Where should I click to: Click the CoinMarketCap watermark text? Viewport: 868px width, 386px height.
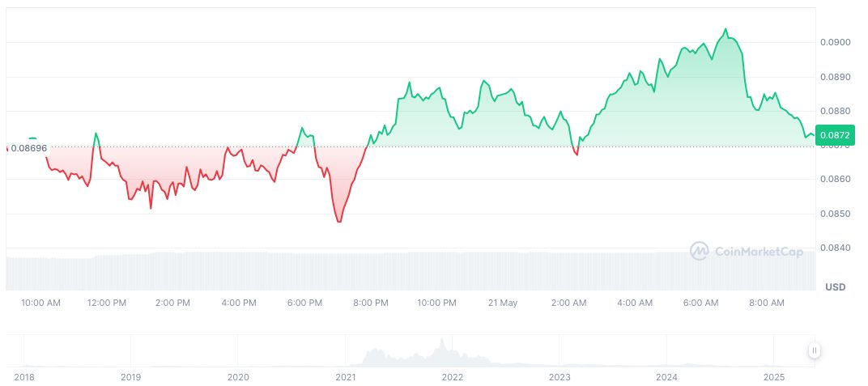(759, 252)
